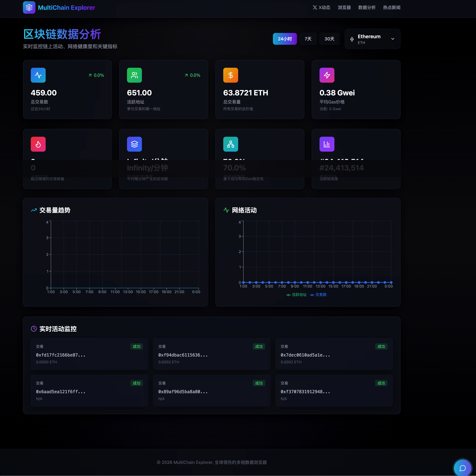Open transaction 0xfd17fc2166be87 card

point(89,354)
